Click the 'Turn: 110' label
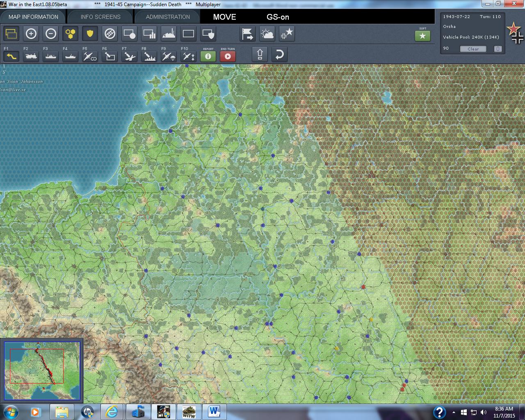This screenshot has height=420, width=525. 490,17
